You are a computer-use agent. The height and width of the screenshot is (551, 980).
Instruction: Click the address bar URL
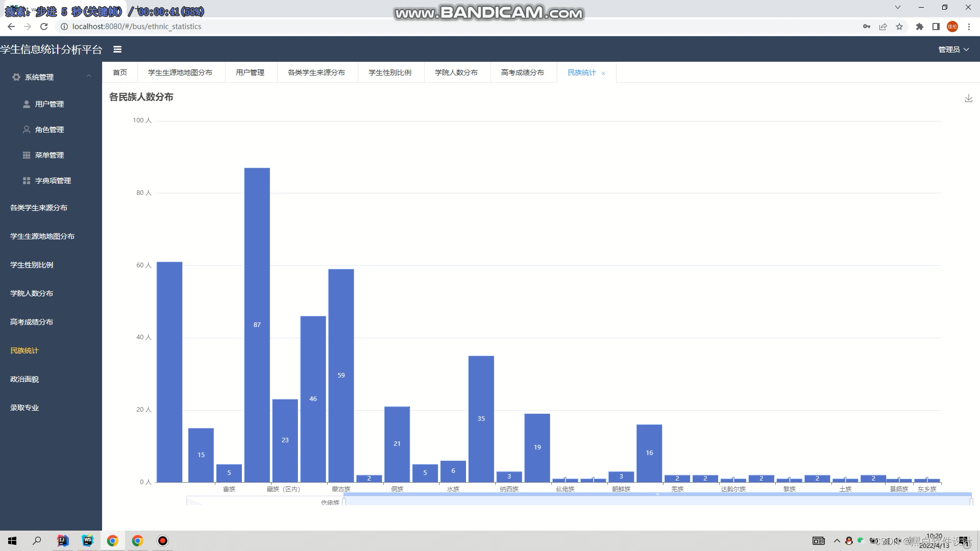coord(137,27)
